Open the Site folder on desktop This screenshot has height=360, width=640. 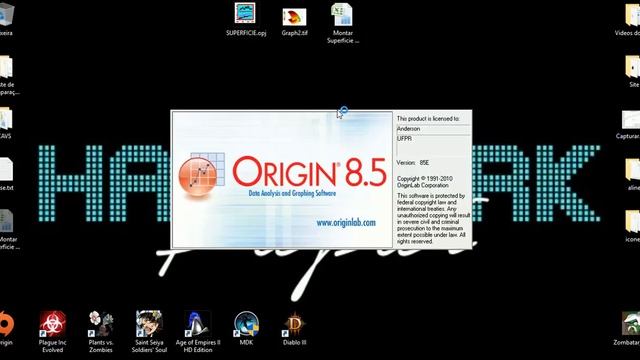[x=633, y=71]
